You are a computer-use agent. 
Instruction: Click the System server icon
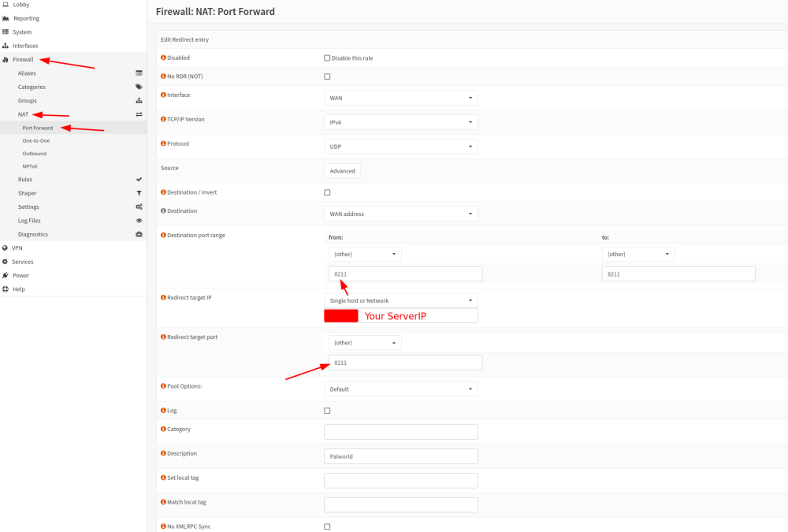pos(6,32)
